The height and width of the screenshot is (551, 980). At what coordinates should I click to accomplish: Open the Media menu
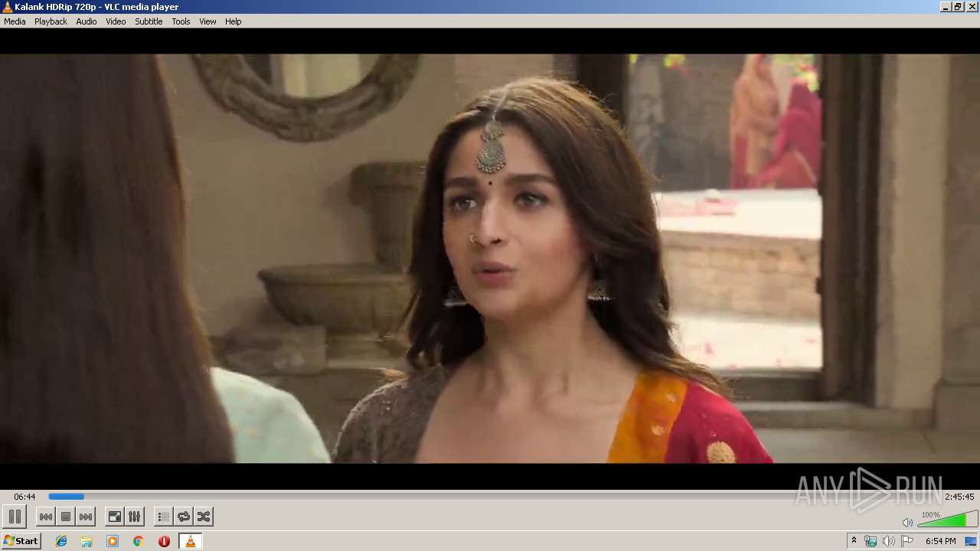(x=15, y=21)
